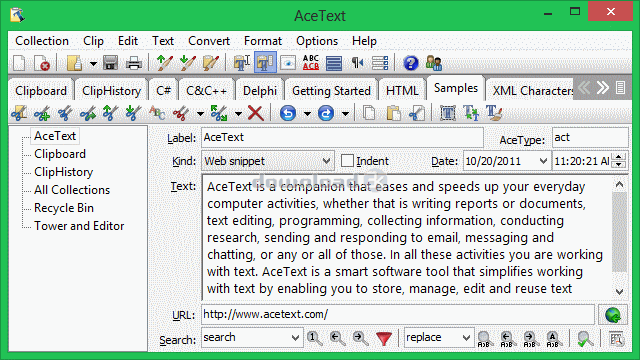Click the globe Open URL button
The image size is (640, 360).
click(613, 315)
